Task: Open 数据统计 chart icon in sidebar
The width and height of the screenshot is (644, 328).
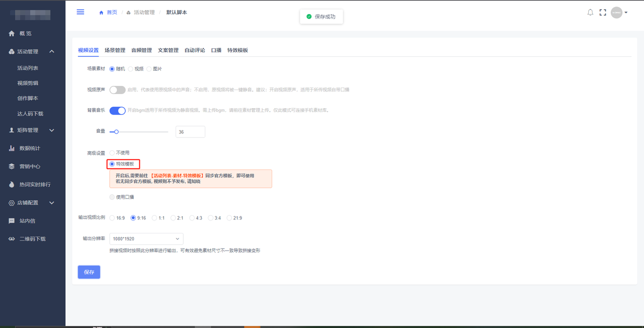Action: click(12, 148)
